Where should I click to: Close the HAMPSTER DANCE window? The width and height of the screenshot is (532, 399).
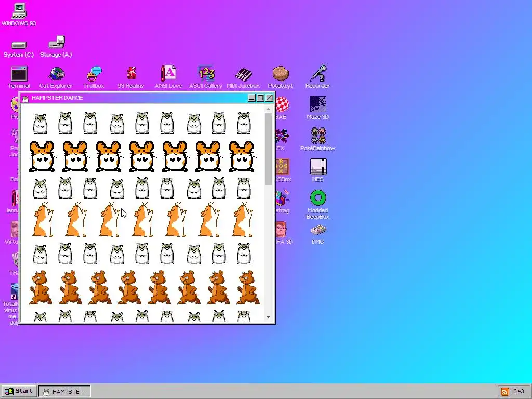270,98
